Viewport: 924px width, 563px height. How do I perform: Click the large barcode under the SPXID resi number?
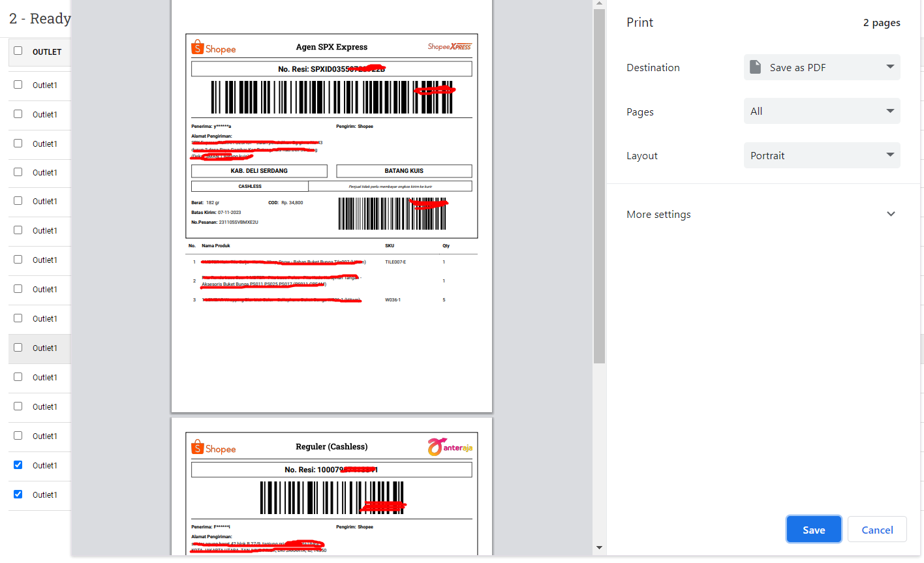tap(331, 97)
